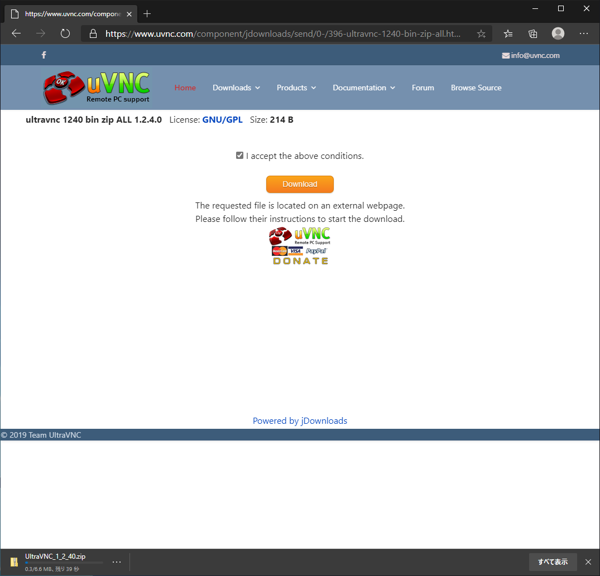
Task: Click the orange Download button
Action: tap(300, 184)
